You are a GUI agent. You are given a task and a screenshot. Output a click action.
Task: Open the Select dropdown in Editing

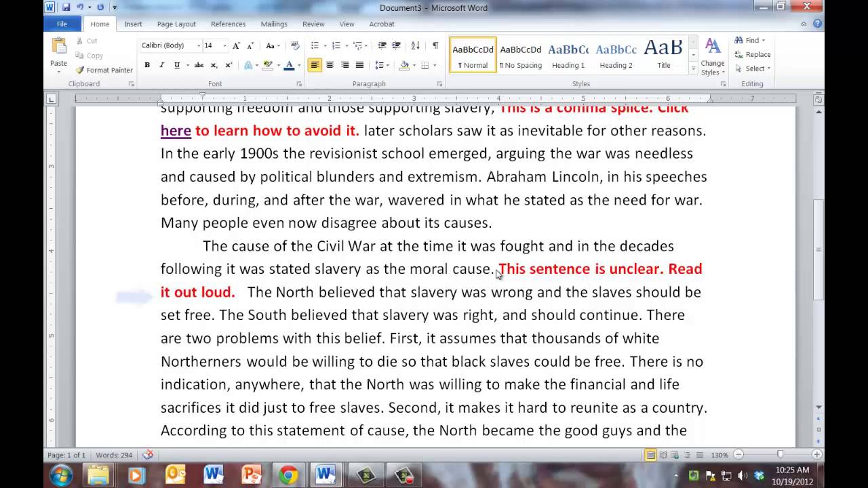[753, 68]
